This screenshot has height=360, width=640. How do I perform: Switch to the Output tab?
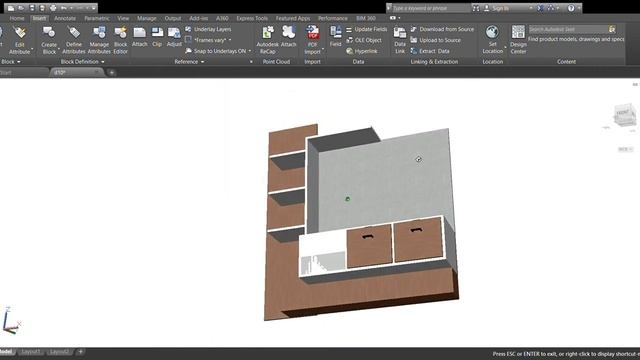click(173, 18)
